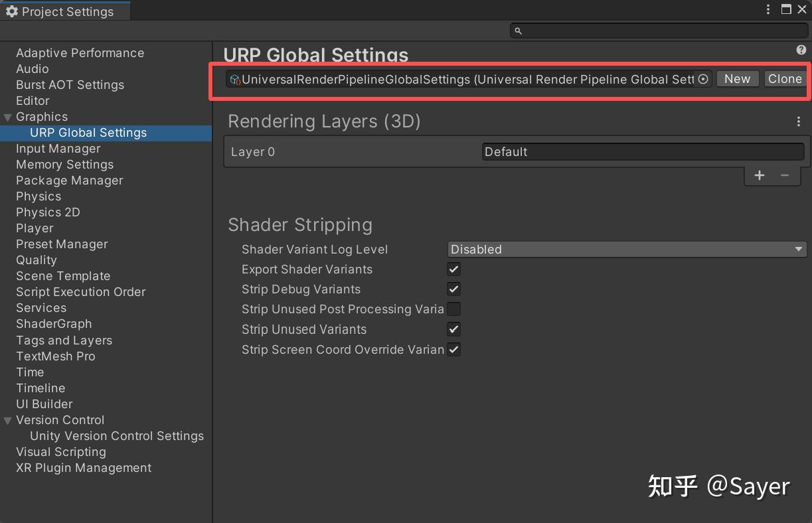Click the UniversalRenderPipelineGlobalSettings asset field
Screen dimensions: 812x523
(469, 79)
